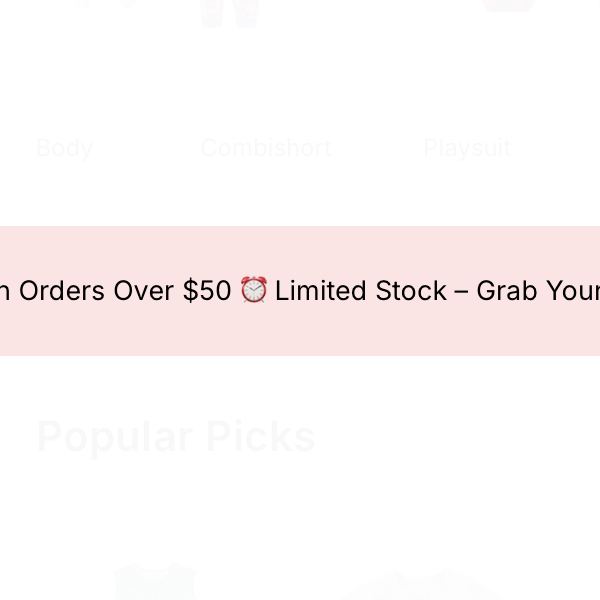
Task: Click the "Popular Picks" section heading
Action: click(x=175, y=437)
